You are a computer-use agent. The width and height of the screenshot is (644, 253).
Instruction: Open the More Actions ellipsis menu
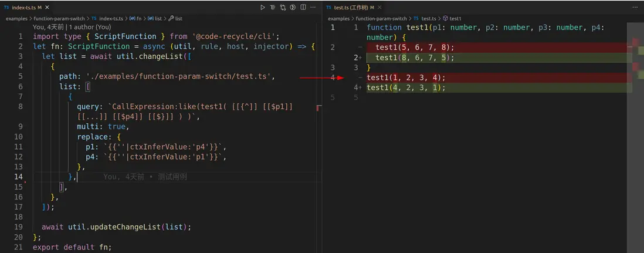pos(313,8)
